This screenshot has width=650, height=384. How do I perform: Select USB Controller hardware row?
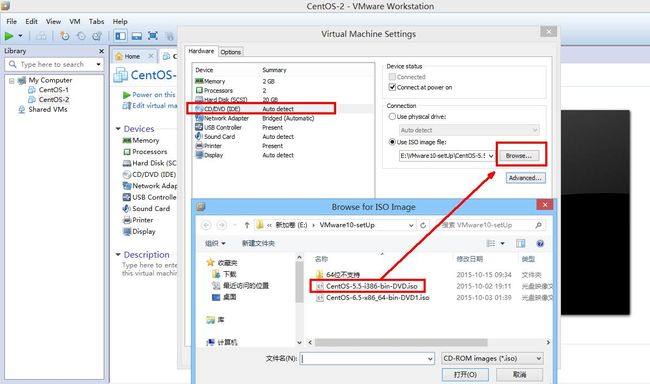(x=284, y=127)
